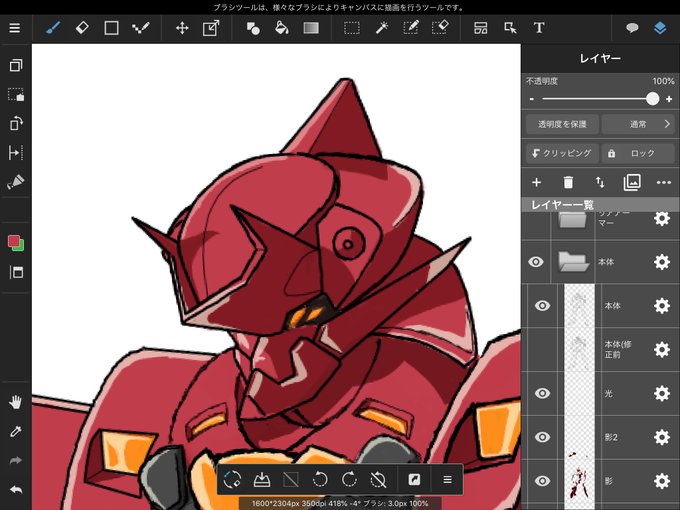This screenshot has height=510, width=680.
Task: Open settings gear for top folder row
Action: (x=662, y=218)
